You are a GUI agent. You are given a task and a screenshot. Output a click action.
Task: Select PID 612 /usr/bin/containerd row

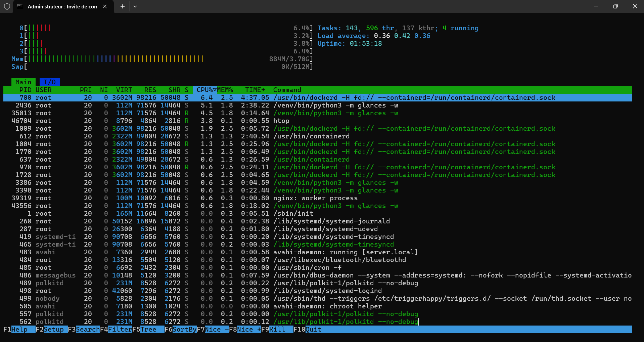[318, 136]
